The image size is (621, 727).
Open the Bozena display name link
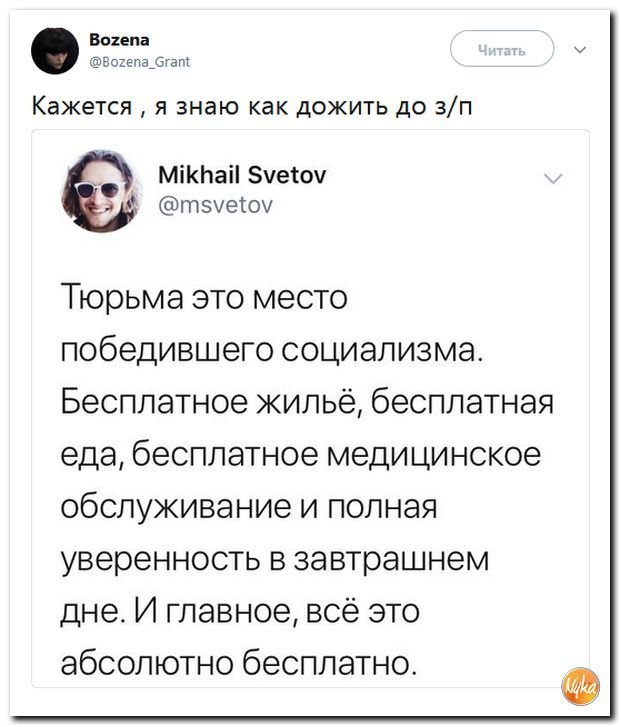[x=119, y=40]
